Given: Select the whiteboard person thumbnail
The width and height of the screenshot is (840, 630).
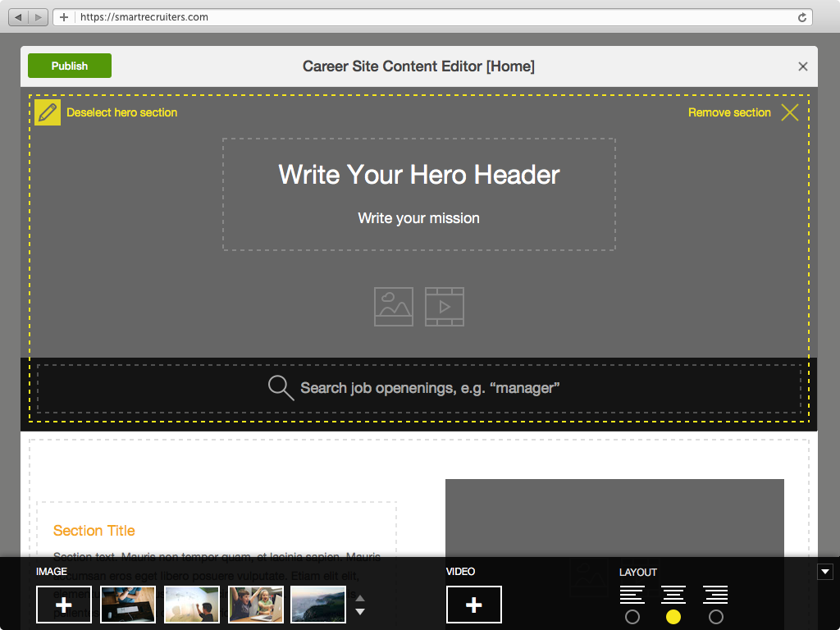Looking at the screenshot, I should 192,605.
